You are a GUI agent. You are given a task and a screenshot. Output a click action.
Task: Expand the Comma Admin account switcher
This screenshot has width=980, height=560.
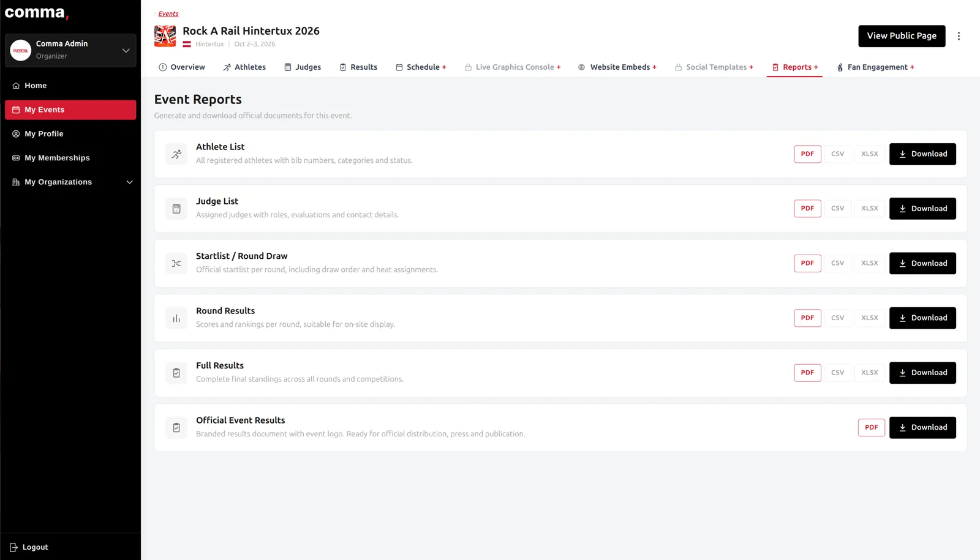(x=126, y=50)
